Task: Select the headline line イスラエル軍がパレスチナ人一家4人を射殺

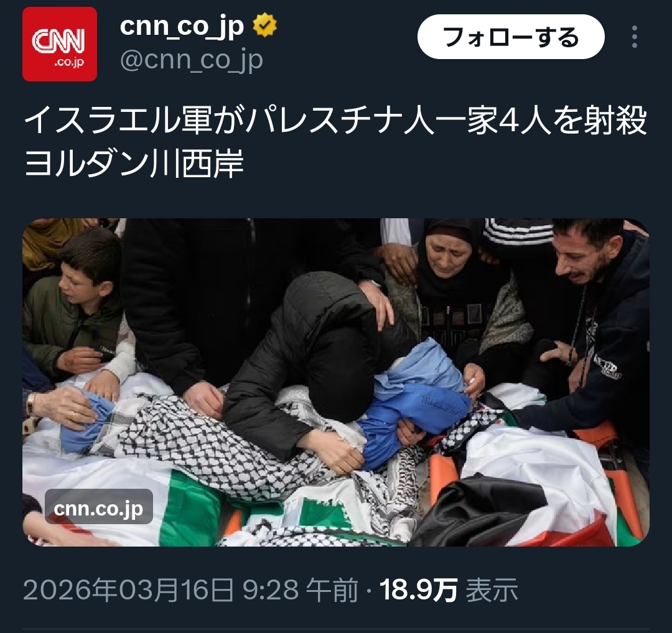Action: [335, 121]
